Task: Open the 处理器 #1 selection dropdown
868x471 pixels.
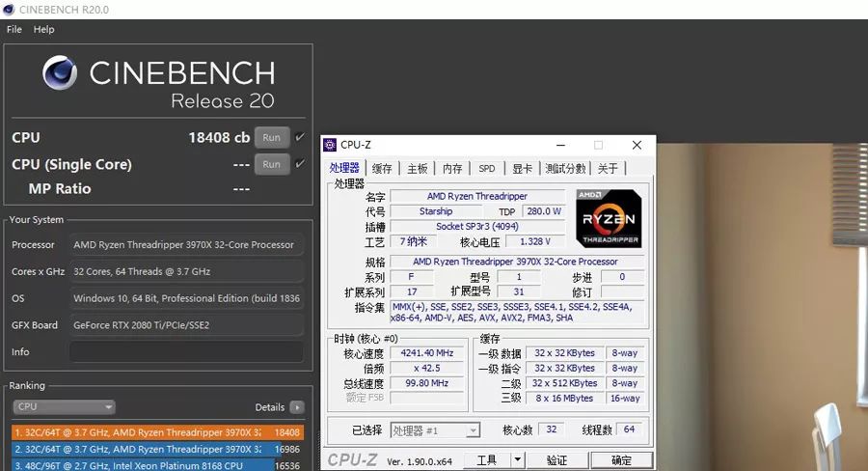Action: (435, 430)
